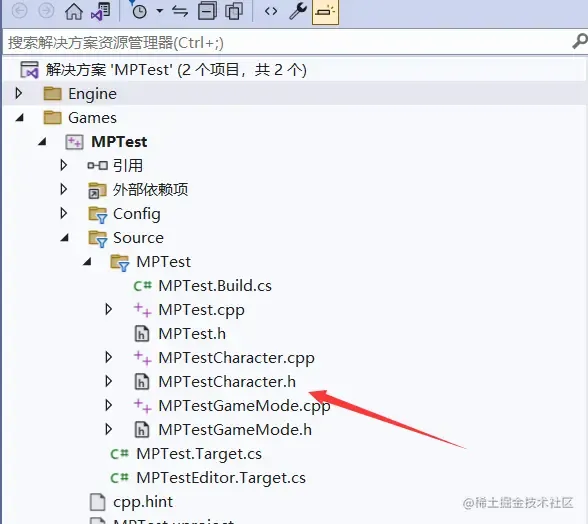Expand the MPTestCharacter.h node arrow

tap(109, 381)
